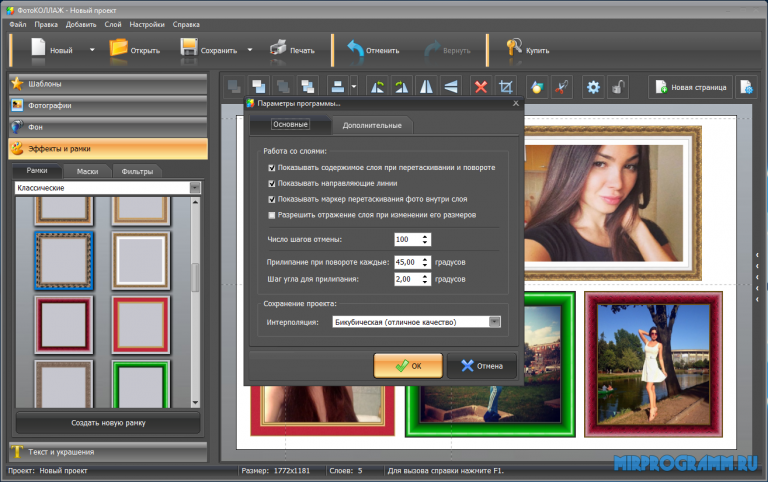The width and height of the screenshot is (768, 482).
Task: Open the Файл menu
Action: tap(18, 24)
